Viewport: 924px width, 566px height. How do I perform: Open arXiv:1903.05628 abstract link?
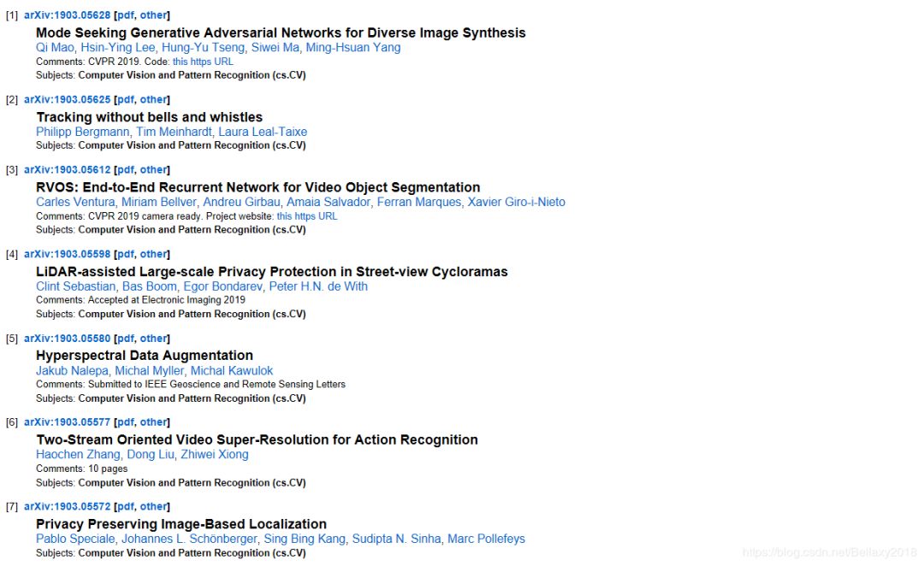67,15
